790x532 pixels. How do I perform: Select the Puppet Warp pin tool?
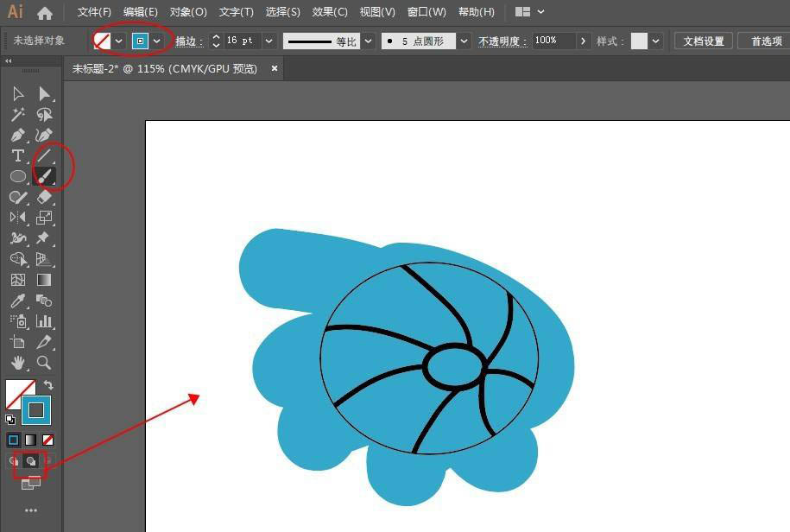[44, 237]
